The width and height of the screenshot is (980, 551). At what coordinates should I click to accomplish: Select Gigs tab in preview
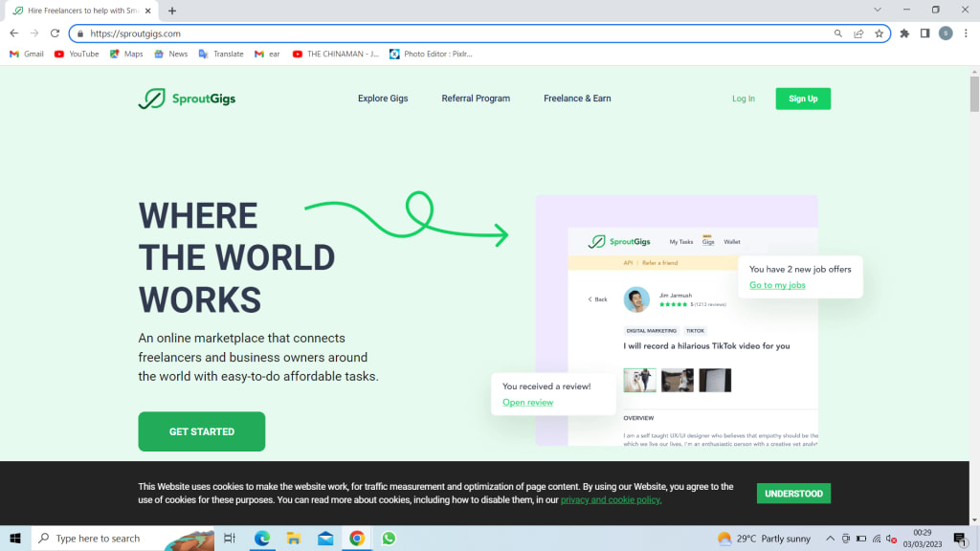pyautogui.click(x=708, y=242)
